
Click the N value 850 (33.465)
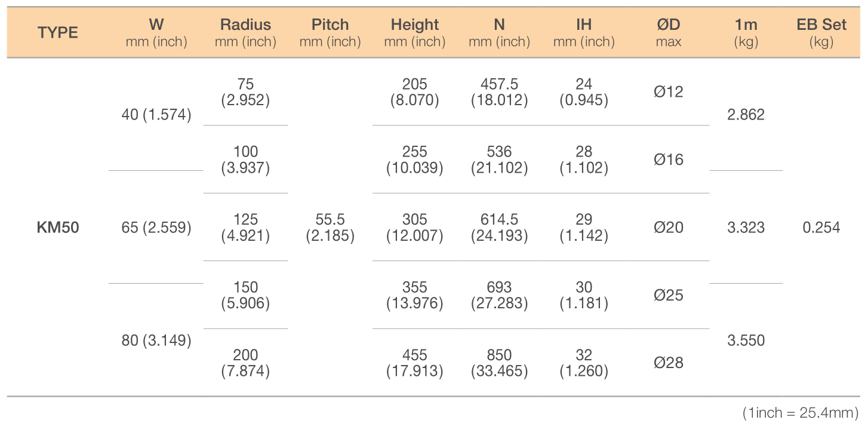click(x=500, y=363)
